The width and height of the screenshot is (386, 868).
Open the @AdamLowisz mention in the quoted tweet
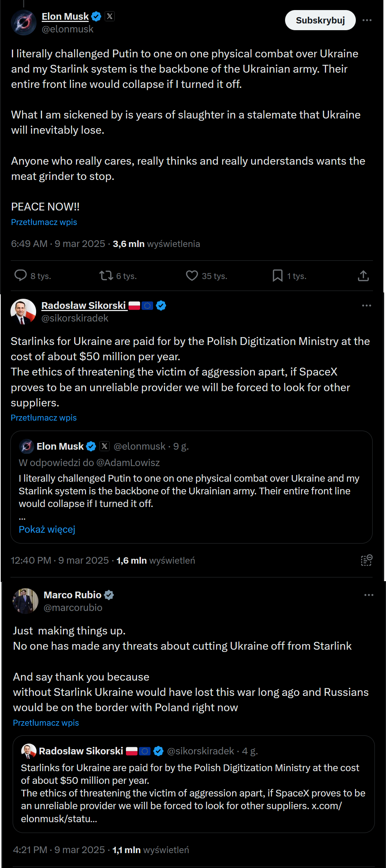[x=128, y=463]
